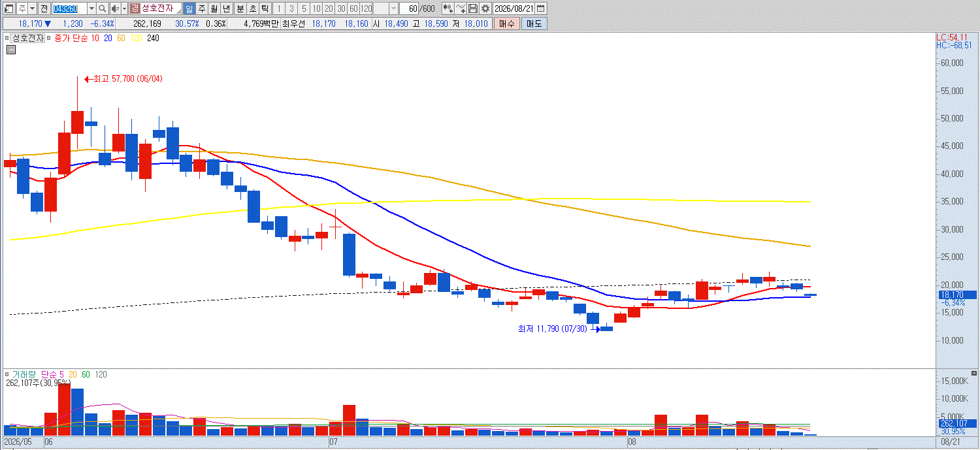Image resolution: width=980 pixels, height=450 pixels.
Task: Click the 매수 buy button
Action: coord(506,24)
